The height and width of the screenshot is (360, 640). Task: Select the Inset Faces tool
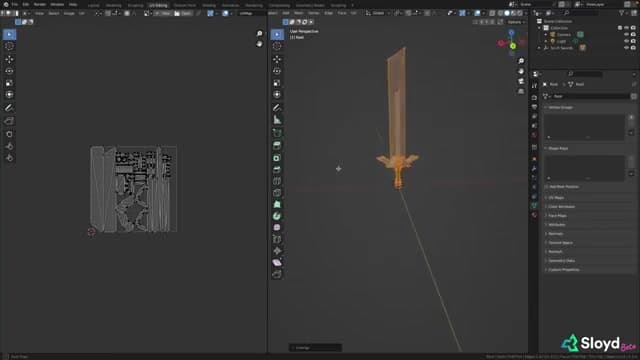(x=277, y=158)
